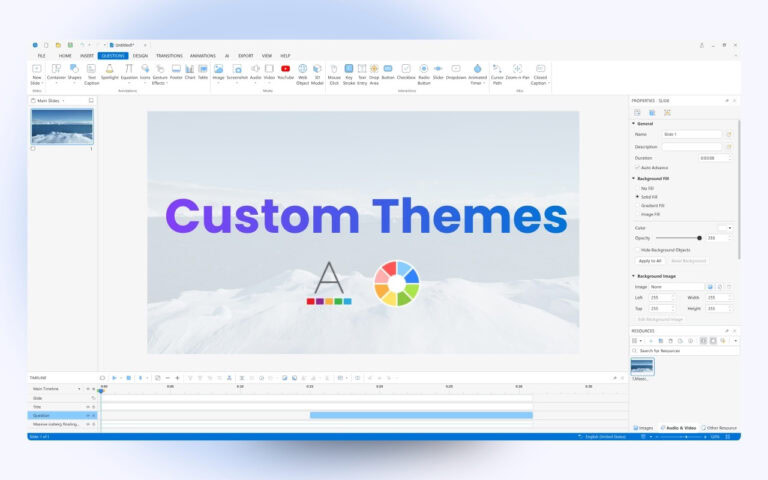Switch to the TRANSITIONS ribbon tab
This screenshot has height=480, width=768.
pos(169,56)
